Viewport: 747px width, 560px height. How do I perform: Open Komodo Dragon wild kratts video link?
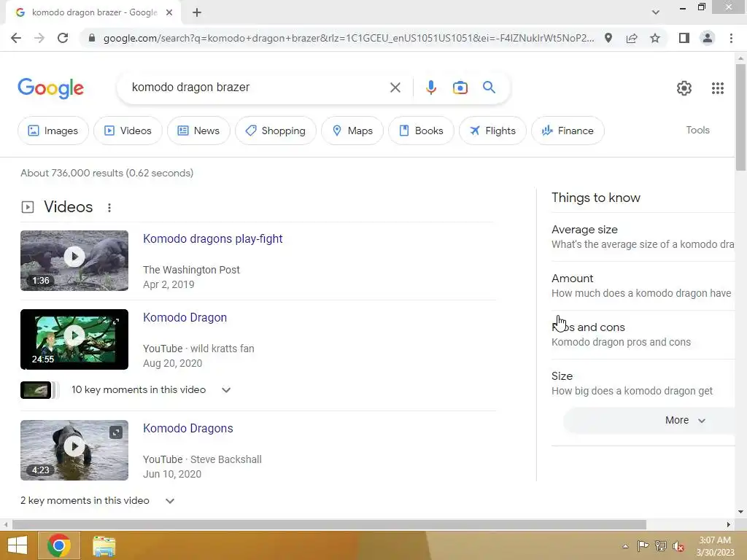(185, 318)
